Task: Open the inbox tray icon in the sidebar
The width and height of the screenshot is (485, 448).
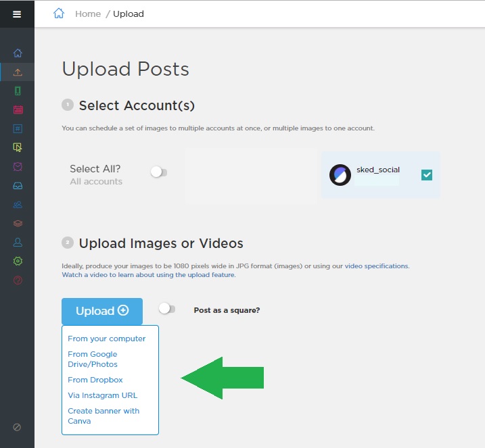Action: tap(18, 186)
